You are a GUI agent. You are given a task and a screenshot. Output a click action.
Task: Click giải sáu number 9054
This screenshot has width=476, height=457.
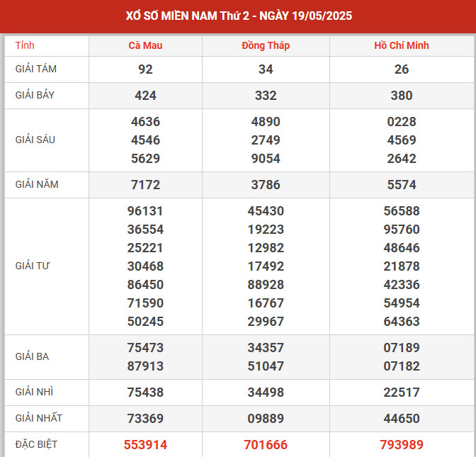(x=266, y=159)
